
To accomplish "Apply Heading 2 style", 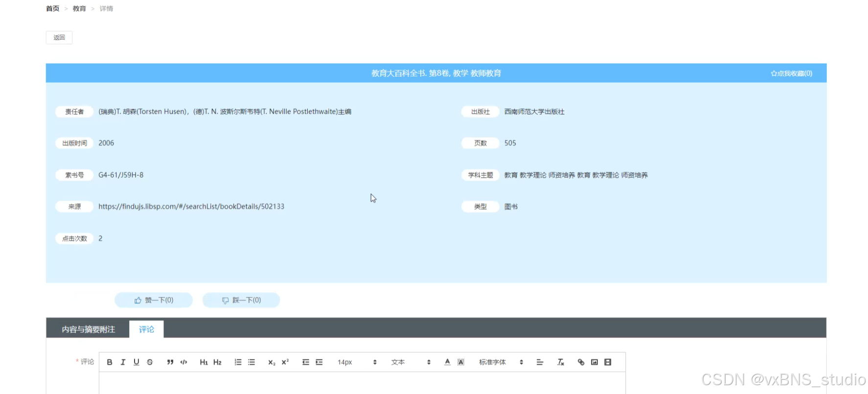I will pos(217,362).
